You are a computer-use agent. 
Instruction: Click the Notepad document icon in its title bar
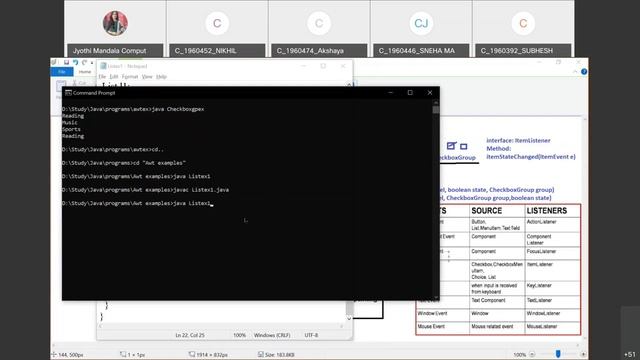[103, 66]
